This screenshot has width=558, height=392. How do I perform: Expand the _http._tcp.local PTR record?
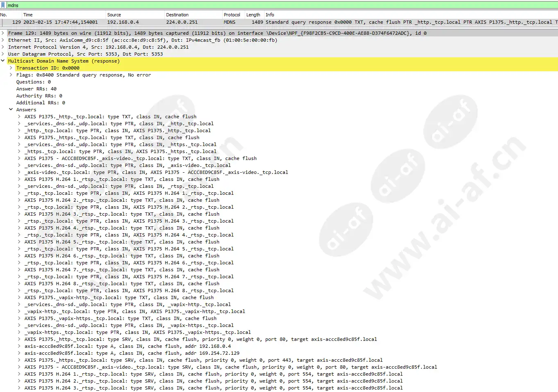(19, 131)
